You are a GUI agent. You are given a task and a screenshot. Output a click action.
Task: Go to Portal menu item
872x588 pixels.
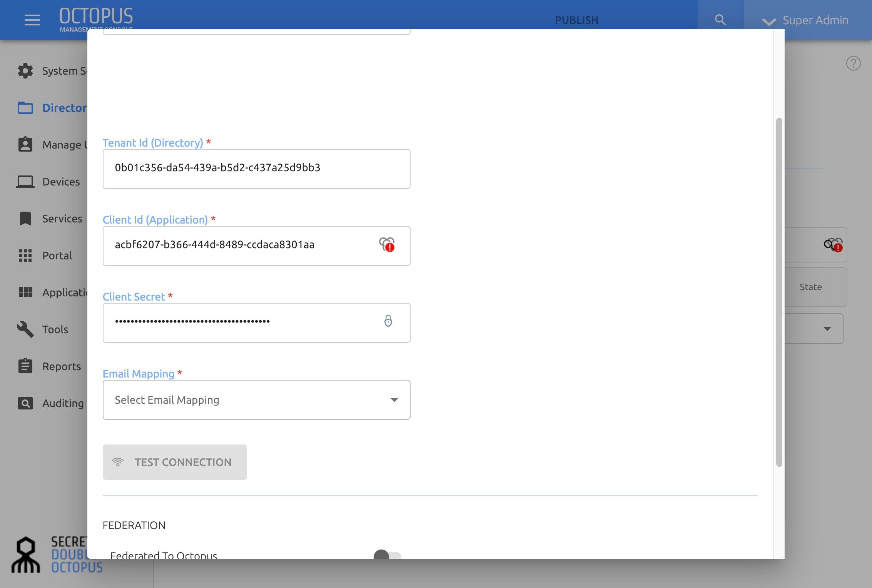point(57,256)
